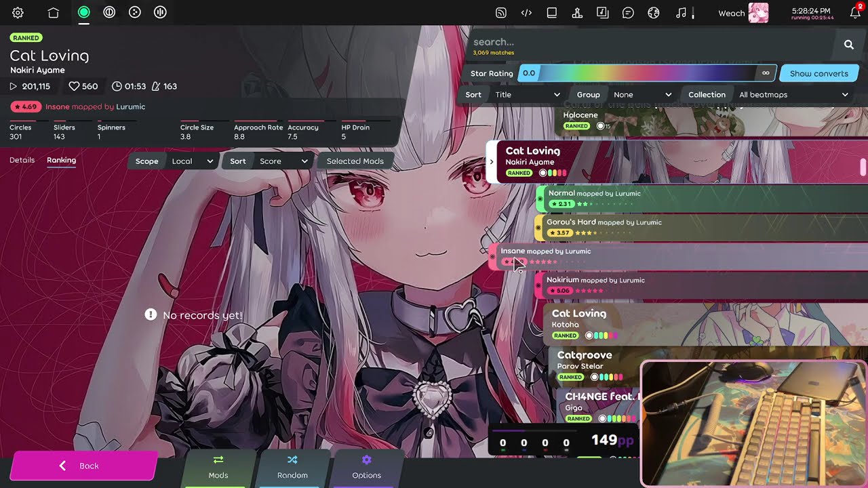The height and width of the screenshot is (488, 868).
Task: Open the chat bubble icon
Action: (x=628, y=12)
